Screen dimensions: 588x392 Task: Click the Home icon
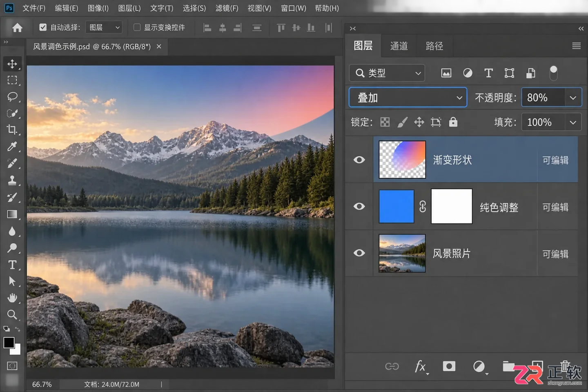(x=17, y=27)
